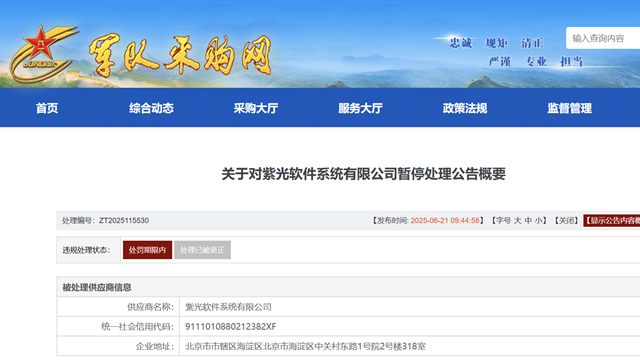Click the 统一社会信用代码 label
Screen dimensions: 640x360
coord(138,327)
